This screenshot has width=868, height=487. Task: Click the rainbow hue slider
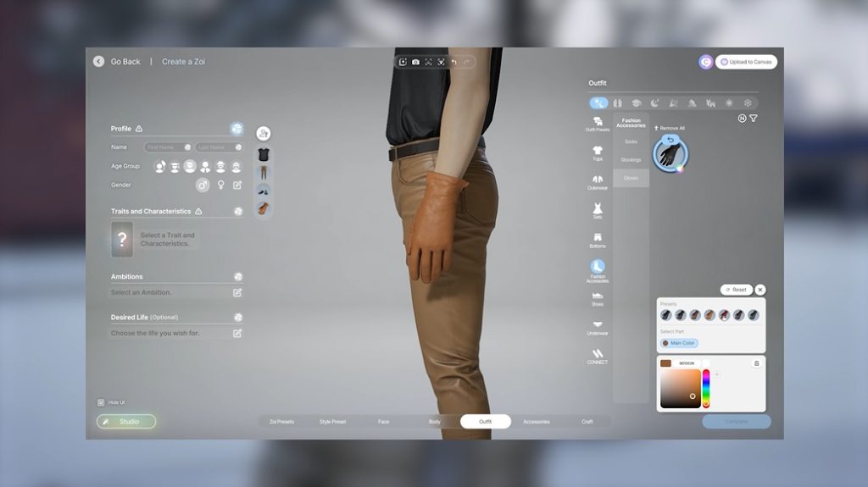tap(706, 388)
